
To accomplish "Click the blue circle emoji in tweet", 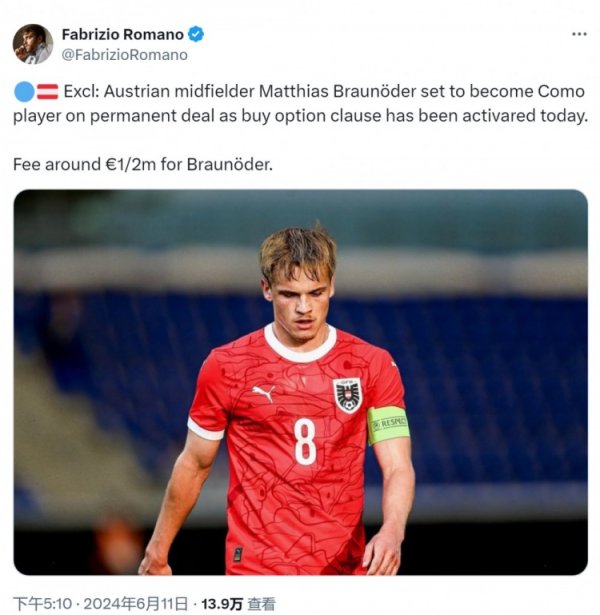I will pyautogui.click(x=24, y=92).
